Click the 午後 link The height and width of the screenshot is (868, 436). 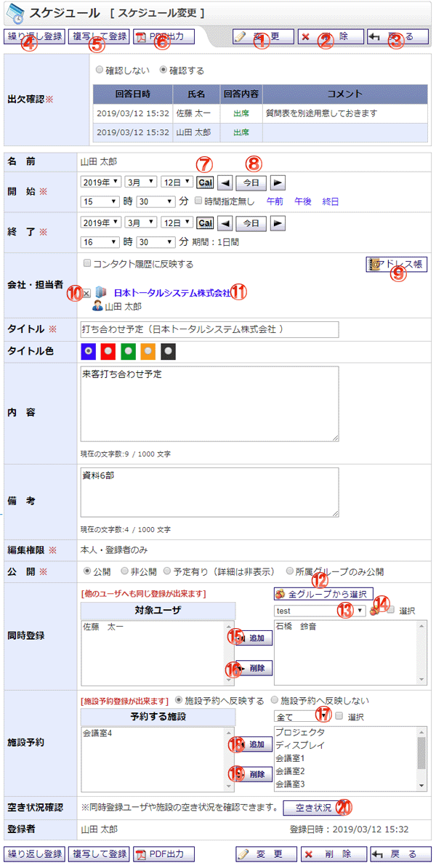(303, 201)
